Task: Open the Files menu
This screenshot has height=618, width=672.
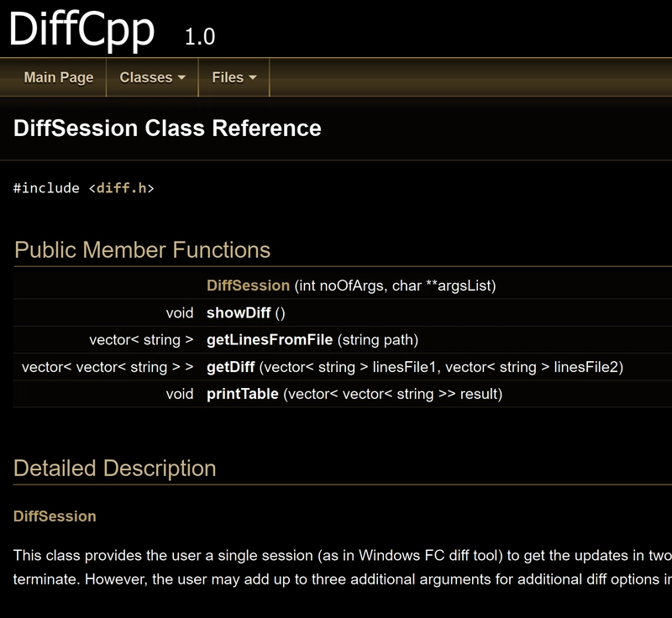Action: [x=228, y=77]
